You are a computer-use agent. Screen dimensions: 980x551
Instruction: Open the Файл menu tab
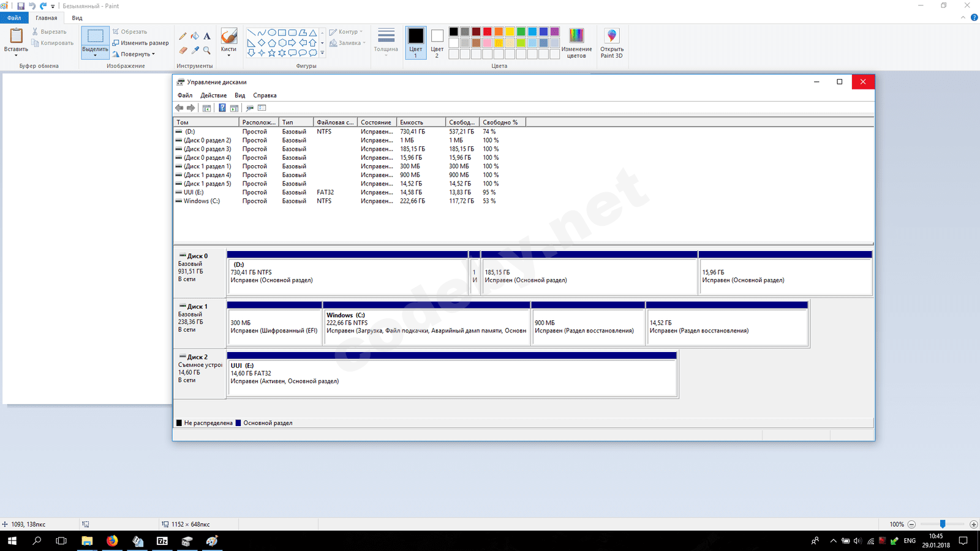tap(14, 18)
